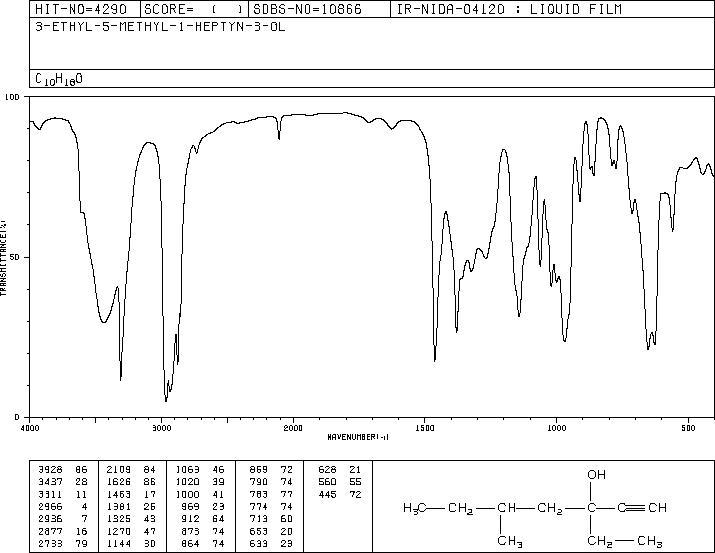Select the SCORE field in the header
The height and width of the screenshot is (553, 715).
(195, 9)
